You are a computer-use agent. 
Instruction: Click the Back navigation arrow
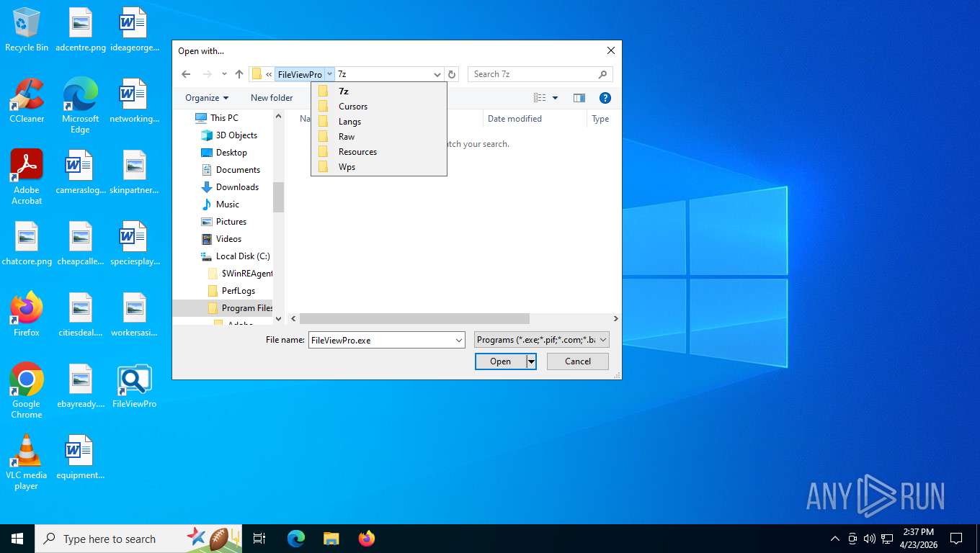click(186, 74)
